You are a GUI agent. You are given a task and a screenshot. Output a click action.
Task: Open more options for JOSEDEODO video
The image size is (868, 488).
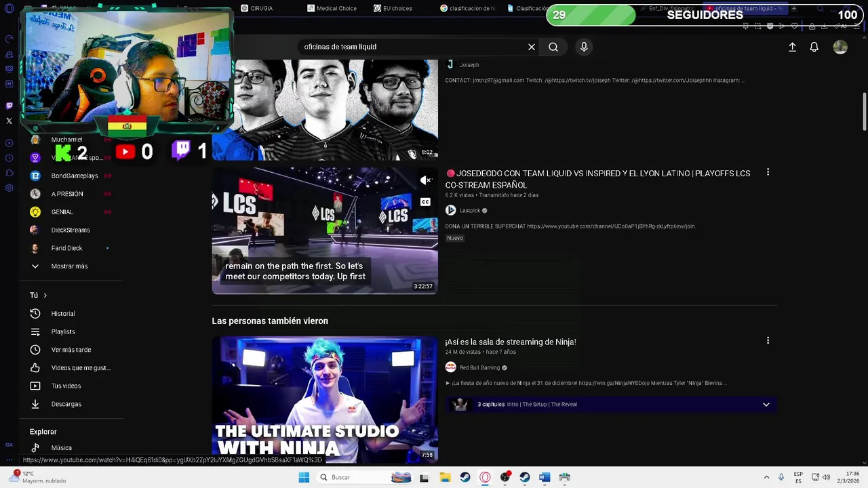pos(768,172)
